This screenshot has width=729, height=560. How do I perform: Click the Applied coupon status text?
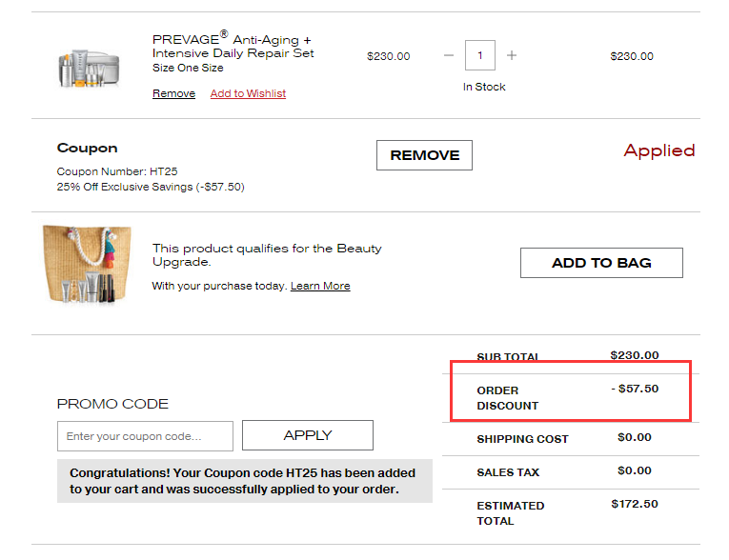tap(658, 150)
